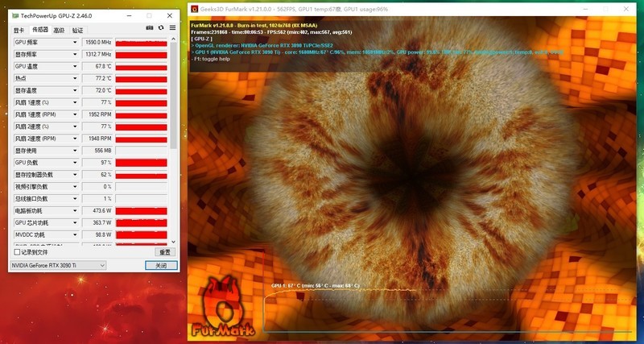This screenshot has width=644, height=344.
Task: Switch to the 显卡 tab
Action: [x=19, y=30]
